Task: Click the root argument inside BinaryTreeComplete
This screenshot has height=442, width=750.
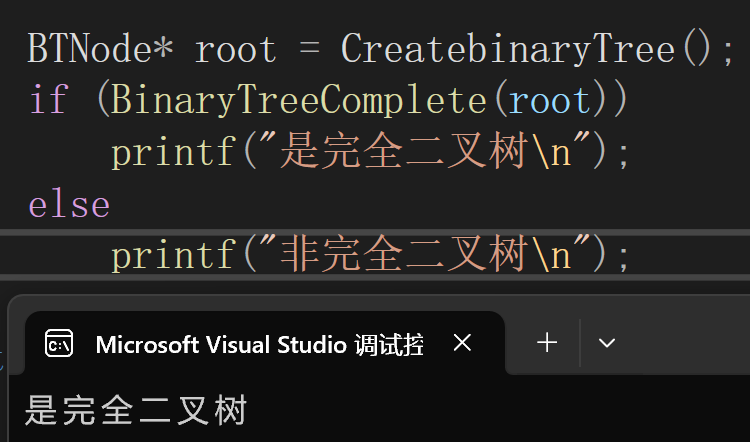Action: point(549,101)
